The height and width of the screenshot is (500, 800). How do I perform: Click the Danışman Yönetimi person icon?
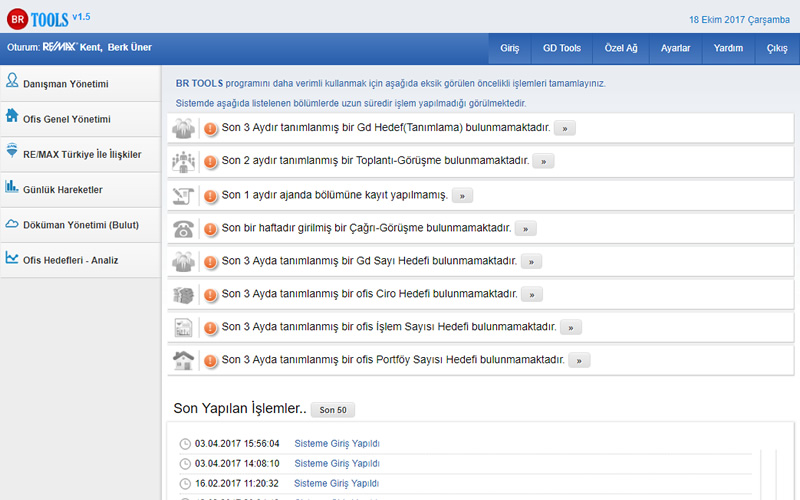(x=12, y=81)
